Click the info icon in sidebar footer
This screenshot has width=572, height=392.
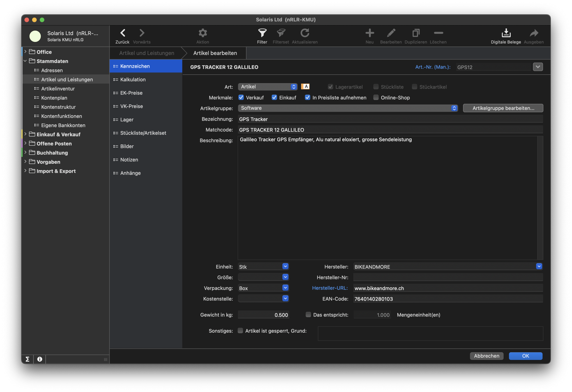click(40, 359)
